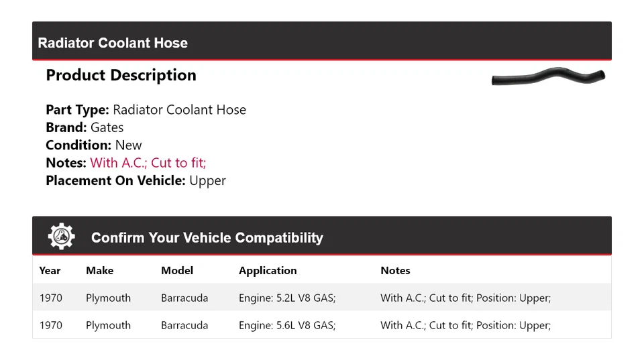The width and height of the screenshot is (644, 360).
Task: Click Barracuda in the second table row
Action: point(184,325)
